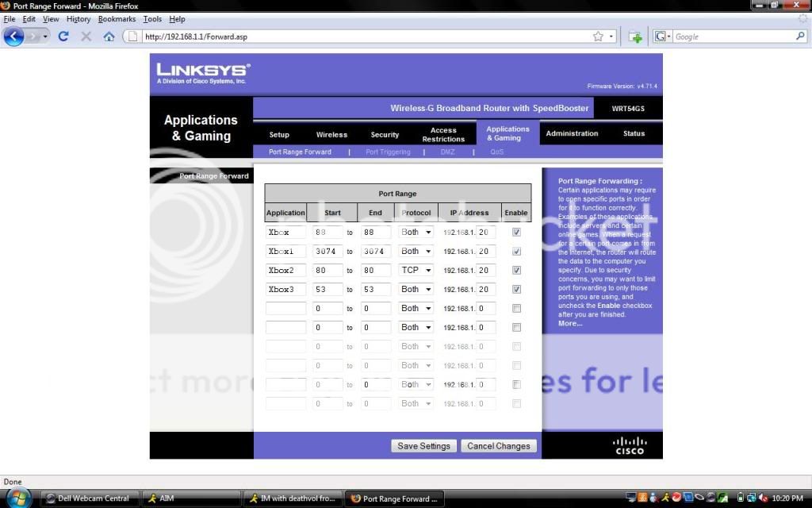The height and width of the screenshot is (508, 812).
Task: Open the Windows Start orb
Action: (19, 498)
